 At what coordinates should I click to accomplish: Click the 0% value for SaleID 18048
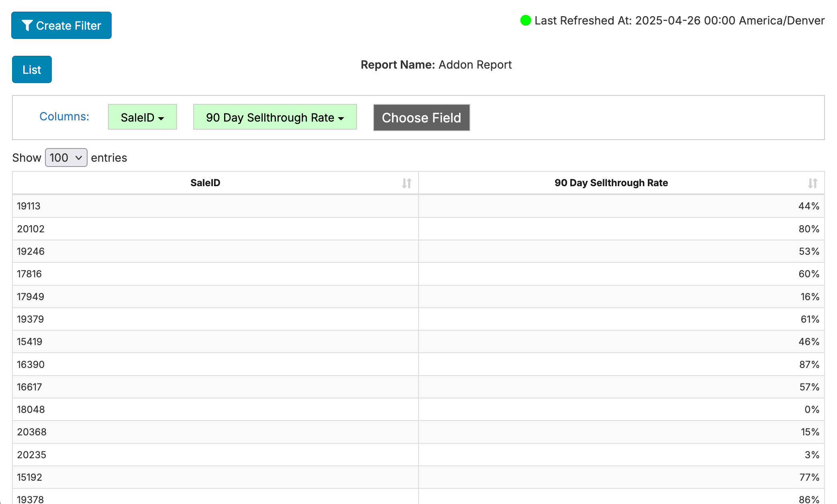tap(811, 410)
